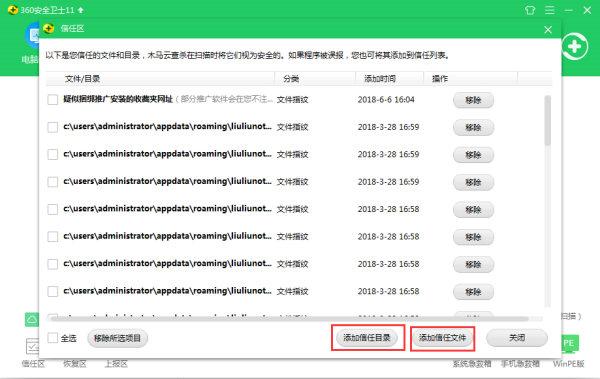Open 手机急救箱 in main window
Screen dimensions: 600x379
tap(520, 364)
